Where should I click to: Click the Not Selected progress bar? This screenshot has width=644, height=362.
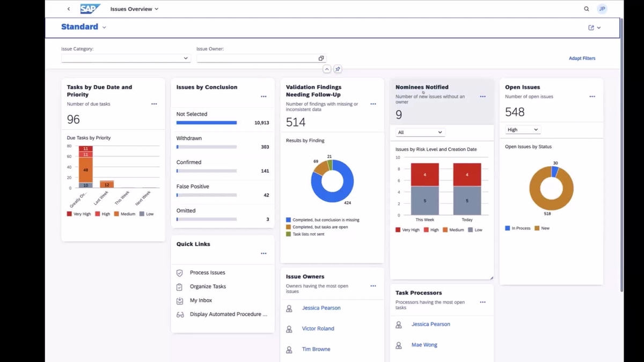[207, 123]
